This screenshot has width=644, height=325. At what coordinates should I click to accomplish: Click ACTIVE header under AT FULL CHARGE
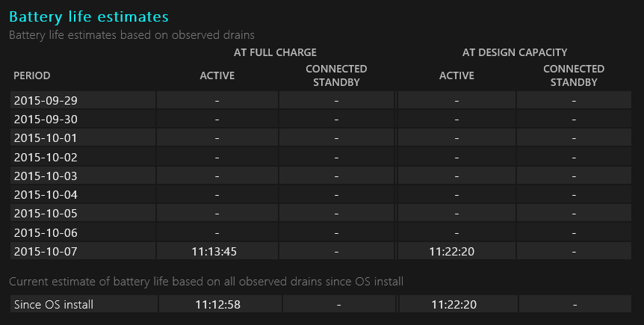(217, 75)
